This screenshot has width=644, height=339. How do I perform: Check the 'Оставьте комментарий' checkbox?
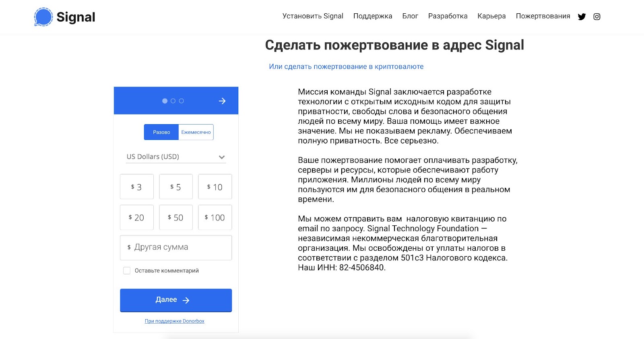(127, 270)
